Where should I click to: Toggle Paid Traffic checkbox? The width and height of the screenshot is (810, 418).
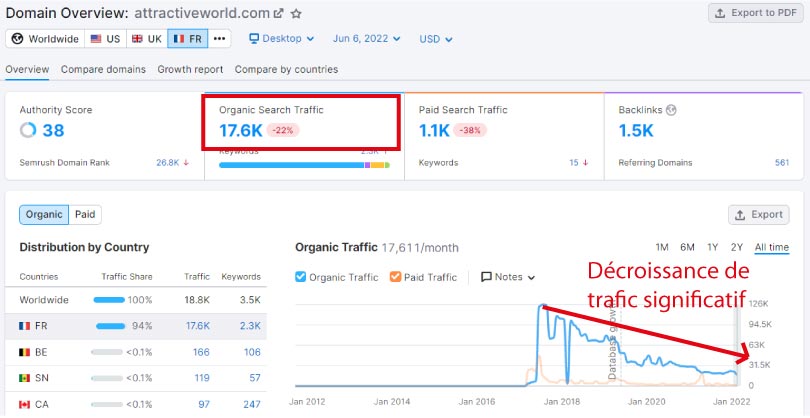(395, 277)
